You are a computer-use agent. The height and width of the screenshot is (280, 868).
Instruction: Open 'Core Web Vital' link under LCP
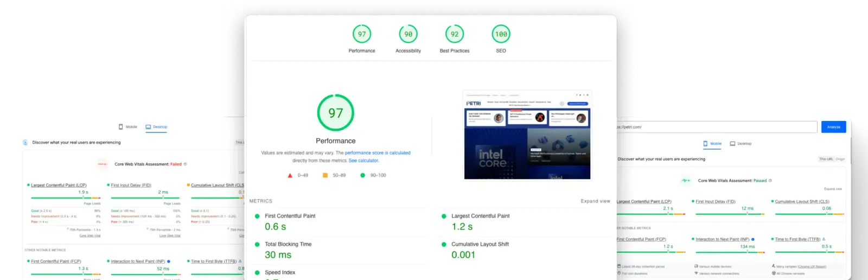click(90, 236)
